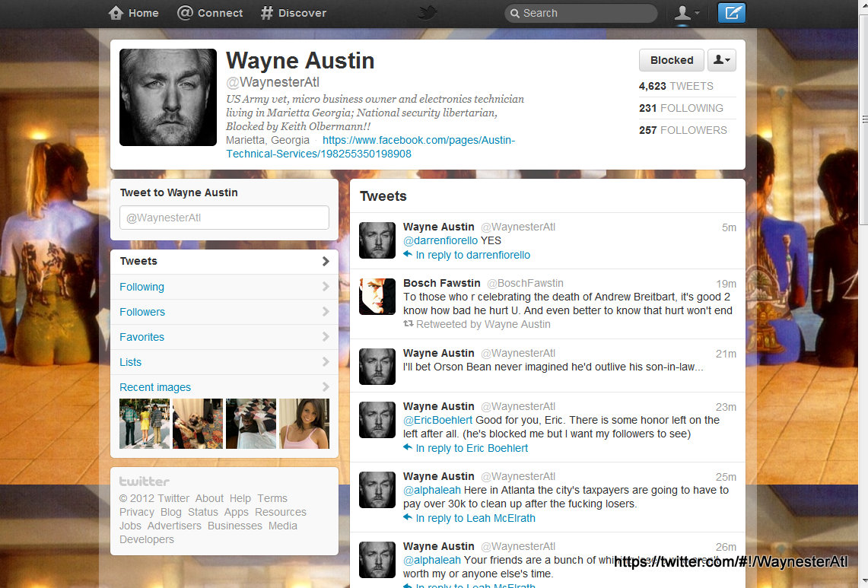Click chevron arrow on Lists row
This screenshot has width=868, height=588.
click(x=326, y=361)
